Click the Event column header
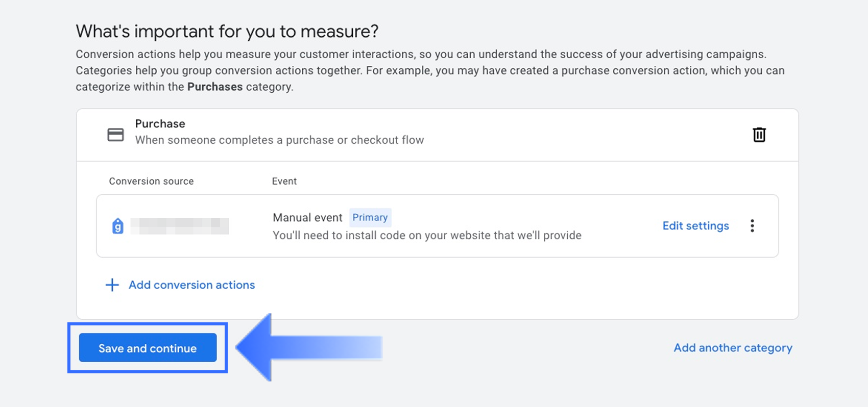Viewport: 868px width, 407px height. tap(284, 181)
